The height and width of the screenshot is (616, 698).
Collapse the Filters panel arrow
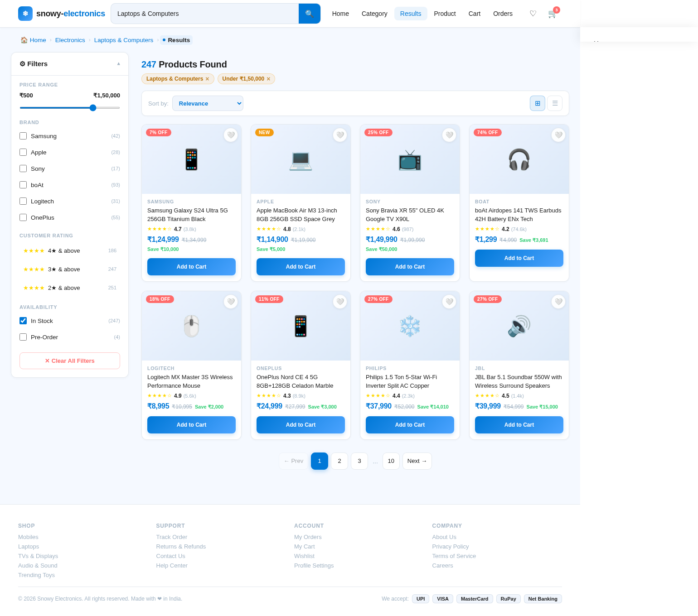point(119,64)
